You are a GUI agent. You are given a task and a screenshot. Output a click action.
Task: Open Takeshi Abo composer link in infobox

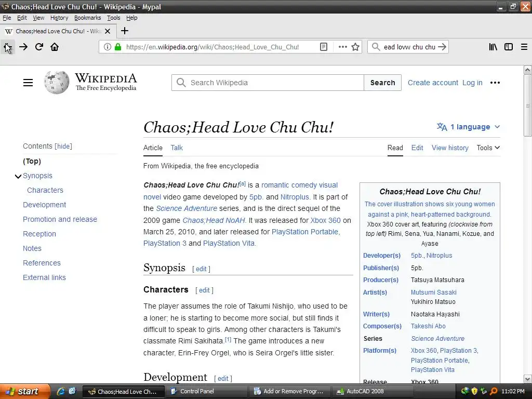(428, 326)
